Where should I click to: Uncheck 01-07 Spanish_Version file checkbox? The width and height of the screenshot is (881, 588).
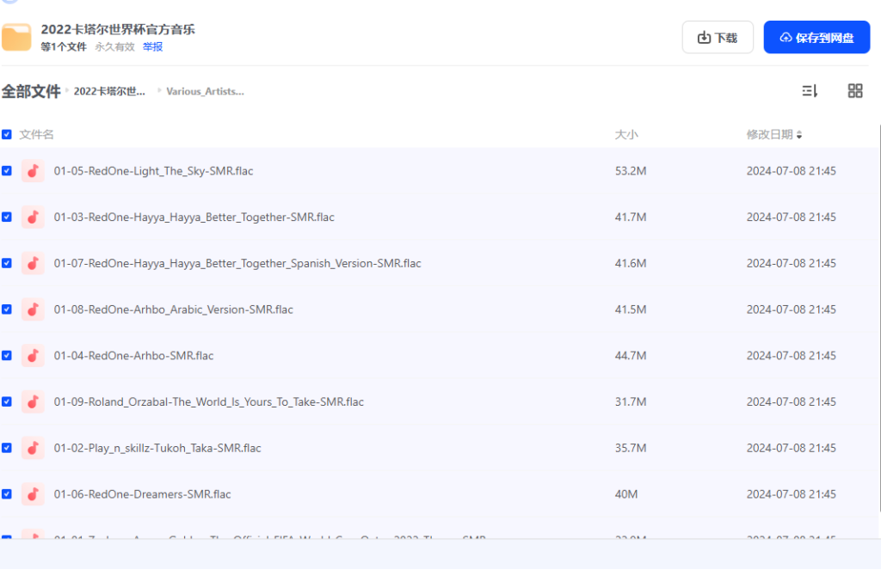click(x=7, y=263)
